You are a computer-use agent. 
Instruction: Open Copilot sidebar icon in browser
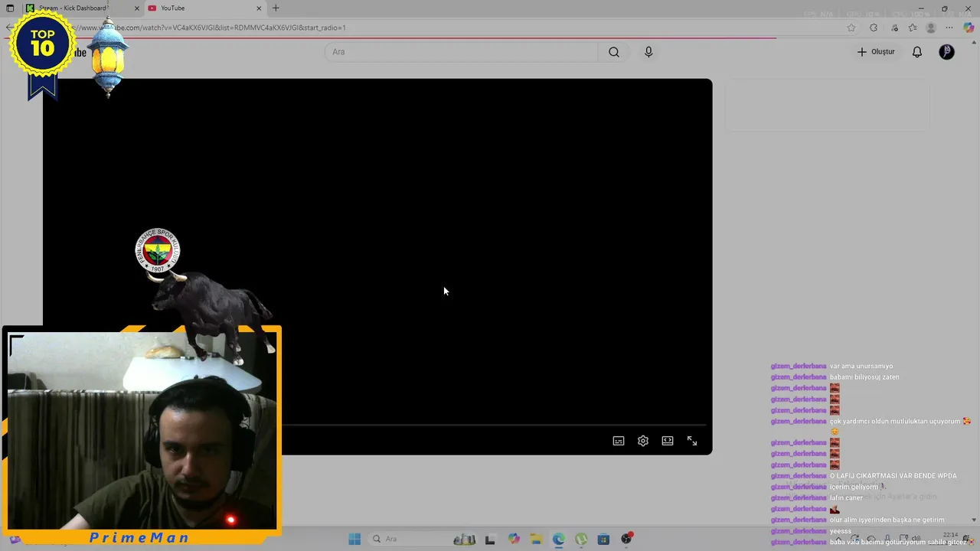pyautogui.click(x=969, y=28)
